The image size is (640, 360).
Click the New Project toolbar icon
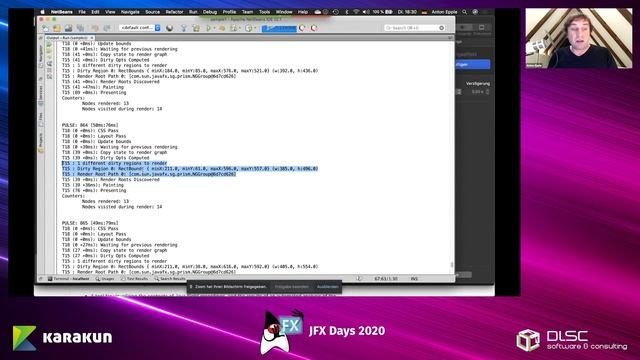(x=57, y=28)
